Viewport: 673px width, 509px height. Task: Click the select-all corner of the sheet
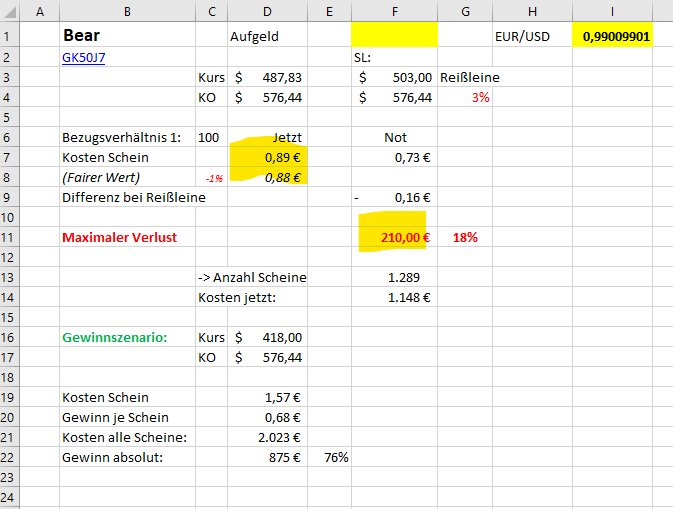[x=10, y=11]
